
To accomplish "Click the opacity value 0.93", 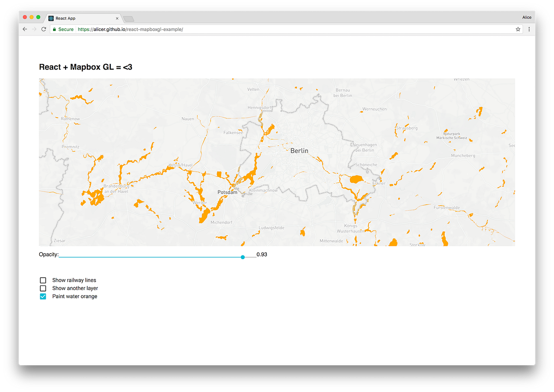I will click(261, 254).
